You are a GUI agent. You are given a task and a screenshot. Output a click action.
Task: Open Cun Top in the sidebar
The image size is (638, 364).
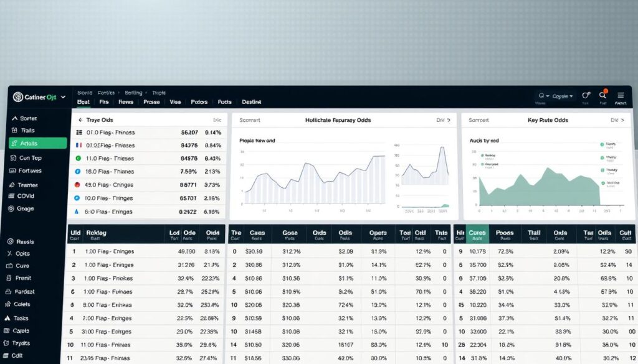pyautogui.click(x=26, y=157)
